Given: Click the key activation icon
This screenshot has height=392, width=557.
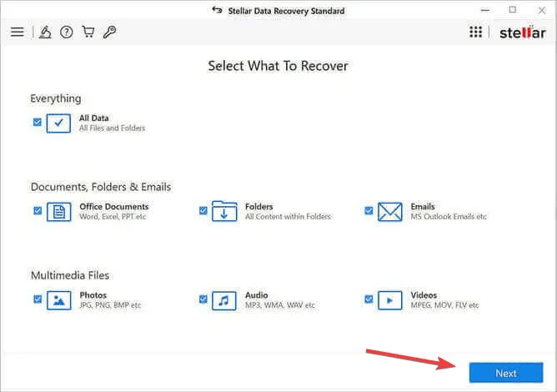Looking at the screenshot, I should point(109,33).
